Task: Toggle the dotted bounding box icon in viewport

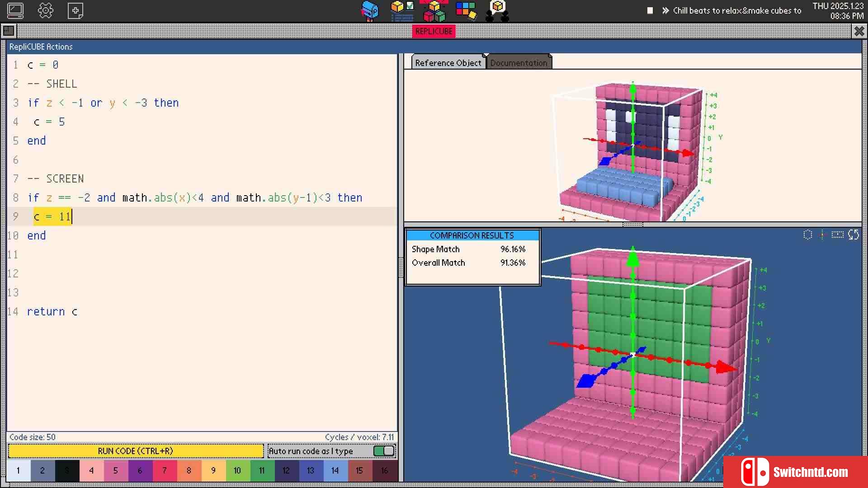Action: tap(837, 235)
